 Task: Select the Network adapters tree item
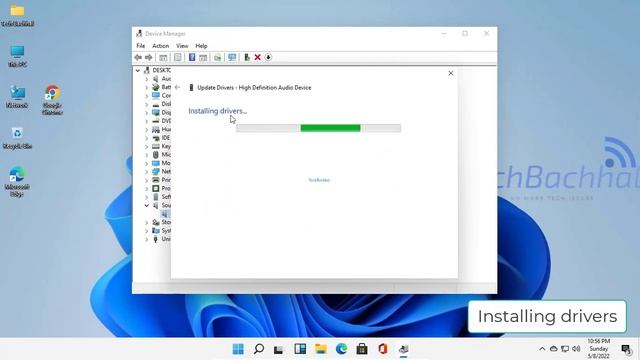[161, 171]
